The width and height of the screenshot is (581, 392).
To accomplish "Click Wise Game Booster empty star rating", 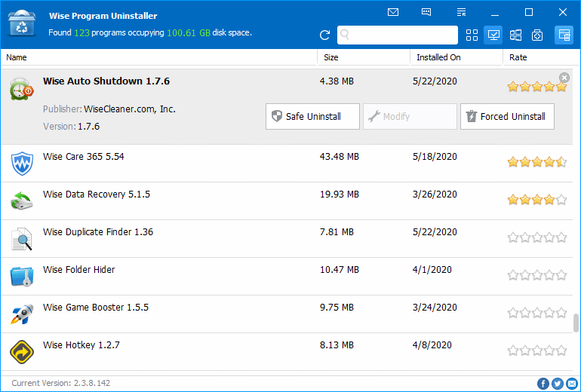I will coord(537,313).
